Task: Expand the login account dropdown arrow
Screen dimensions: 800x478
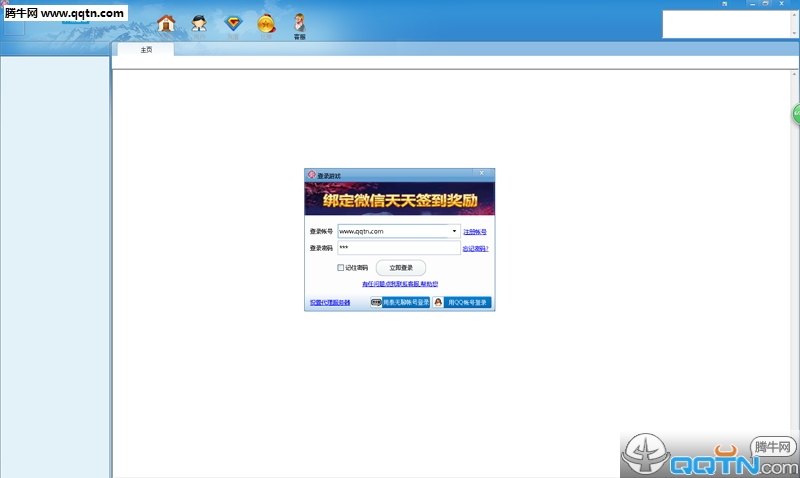Action: click(x=454, y=231)
